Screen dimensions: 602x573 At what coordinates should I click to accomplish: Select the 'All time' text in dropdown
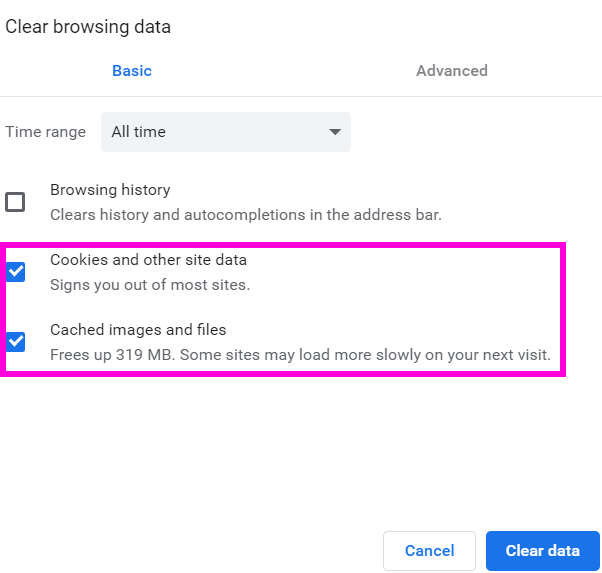pyautogui.click(x=139, y=132)
